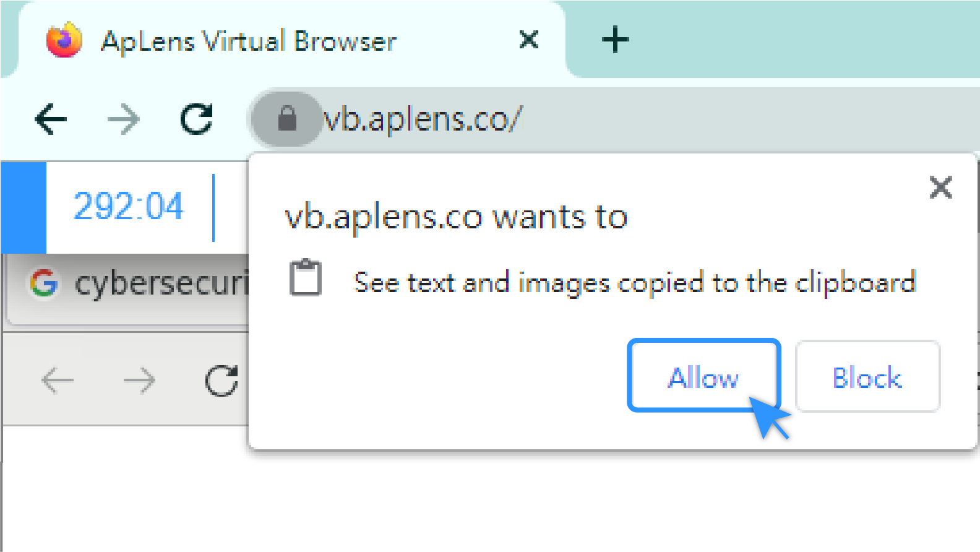Image resolution: width=980 pixels, height=552 pixels.
Task: Click the 292:04 session timer
Action: point(129,206)
